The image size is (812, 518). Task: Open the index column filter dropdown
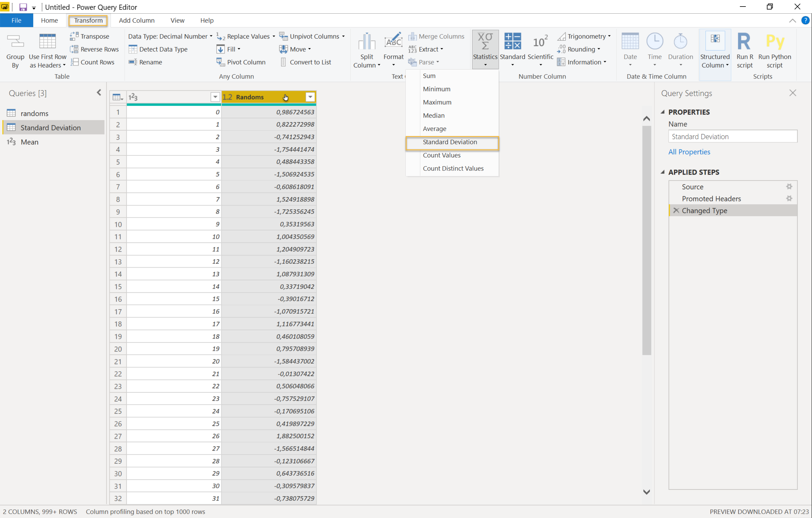(x=215, y=97)
